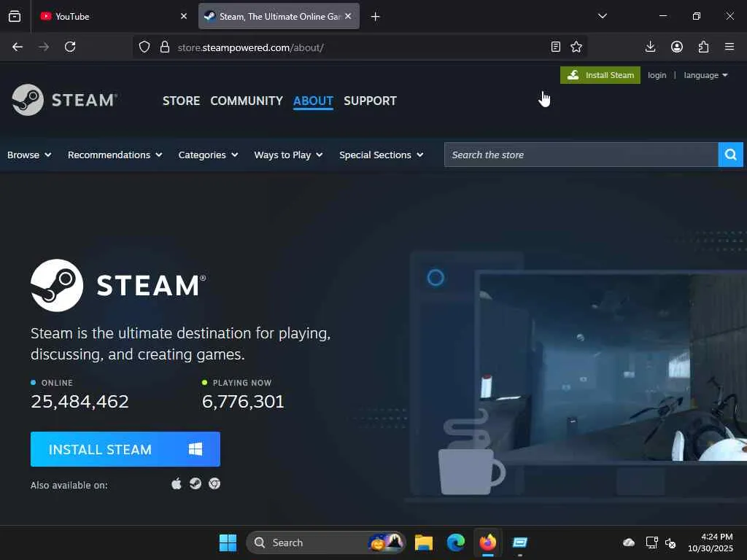
Task: Click the blue search magnifier button
Action: click(730, 155)
